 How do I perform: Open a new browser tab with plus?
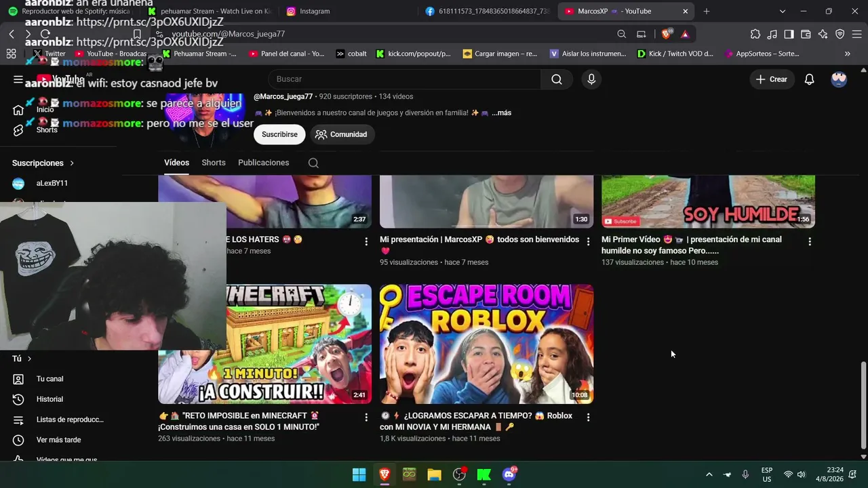[706, 12]
